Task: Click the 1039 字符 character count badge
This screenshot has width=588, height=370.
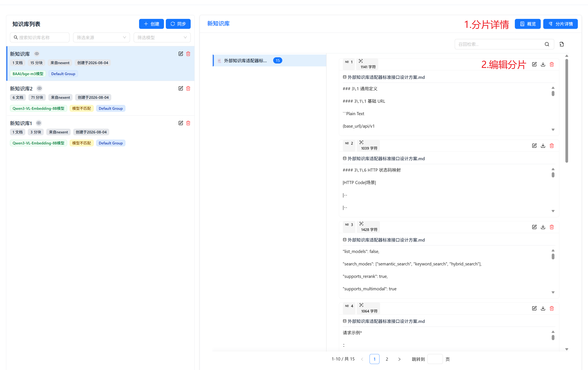Action: (x=368, y=146)
